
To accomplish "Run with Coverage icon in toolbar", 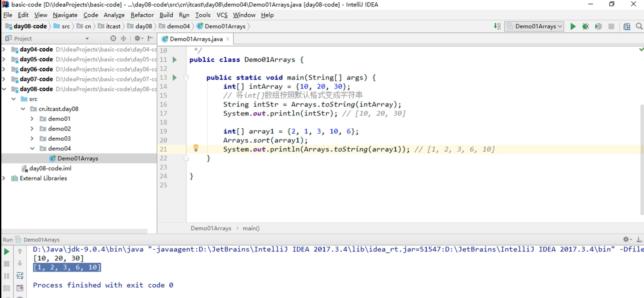I will click(598, 26).
